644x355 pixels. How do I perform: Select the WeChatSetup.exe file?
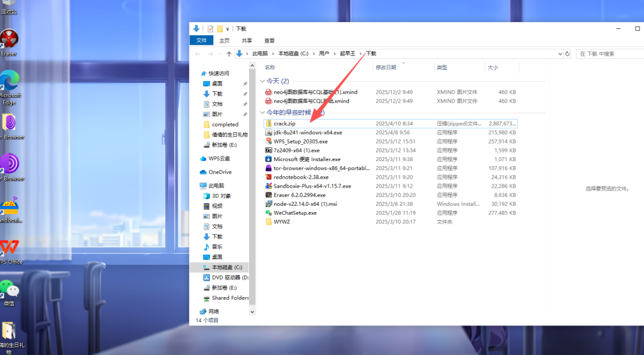(x=294, y=213)
